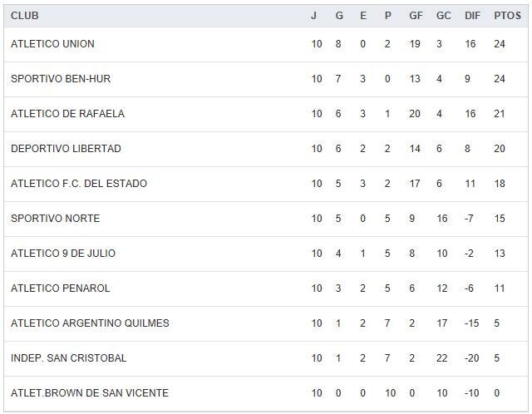532x414 pixels.
Task: Click the SPORTIVO NORTE team name
Action: pos(55,219)
